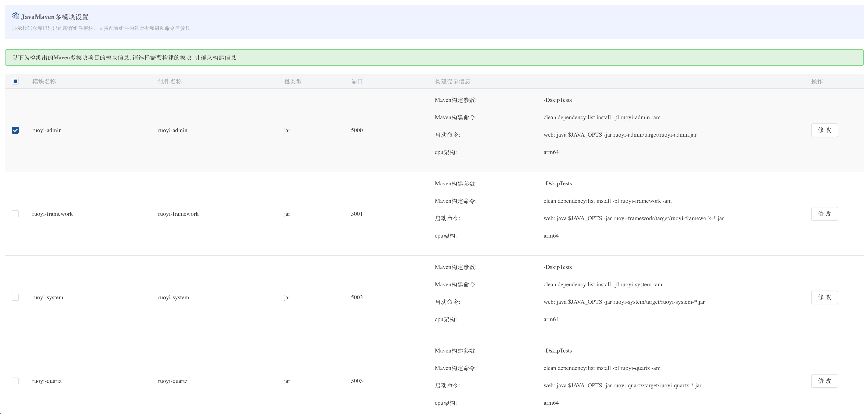Click port 5001 in ruoyi-framework row
This screenshot has height=414, width=868.
click(x=357, y=214)
